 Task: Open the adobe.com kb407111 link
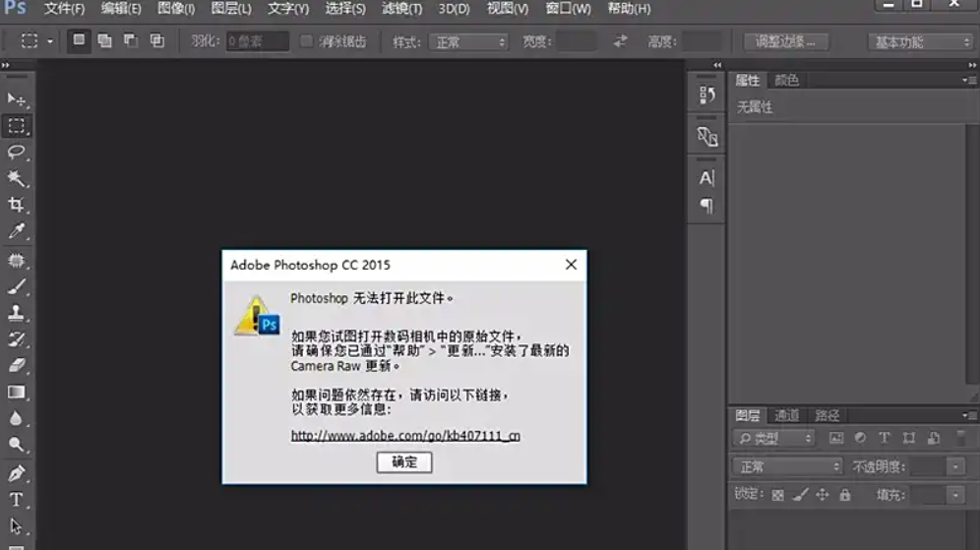405,435
